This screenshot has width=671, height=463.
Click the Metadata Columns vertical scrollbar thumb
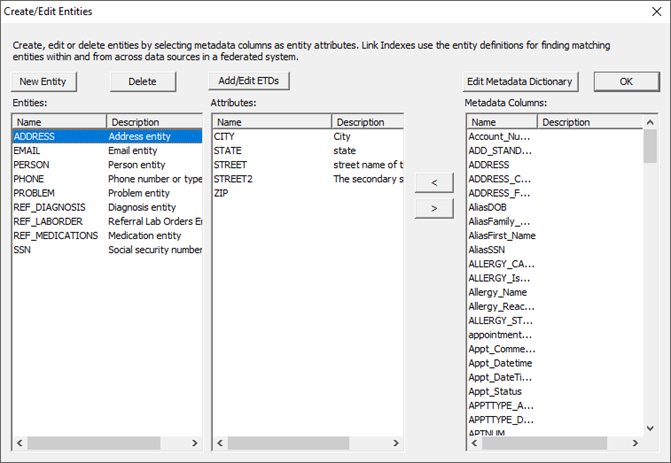click(x=650, y=146)
